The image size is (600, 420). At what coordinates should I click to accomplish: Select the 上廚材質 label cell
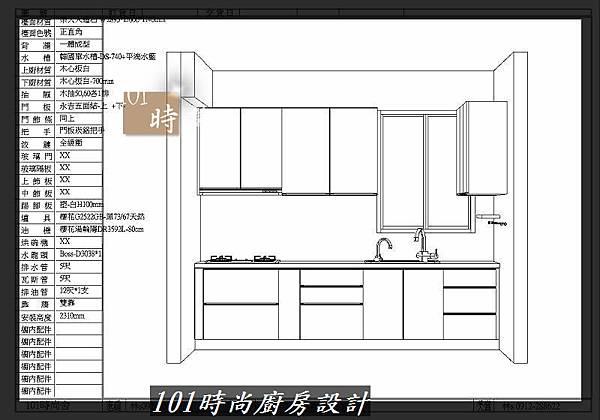37,70
